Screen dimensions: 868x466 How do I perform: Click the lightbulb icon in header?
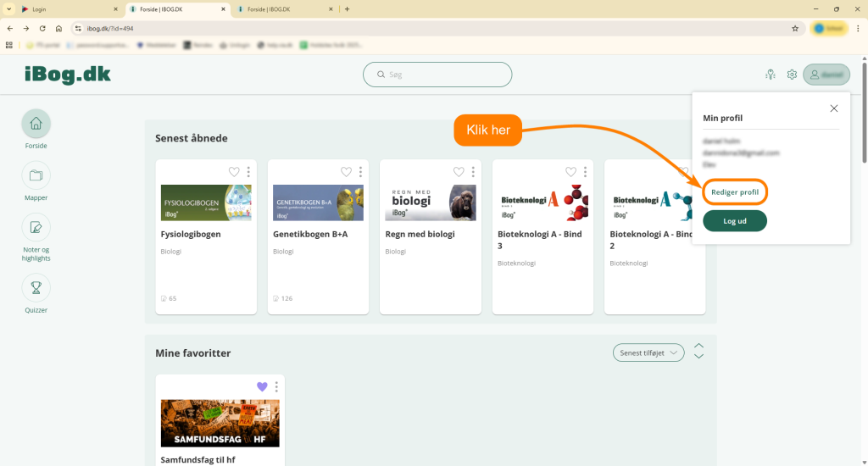[x=770, y=75]
